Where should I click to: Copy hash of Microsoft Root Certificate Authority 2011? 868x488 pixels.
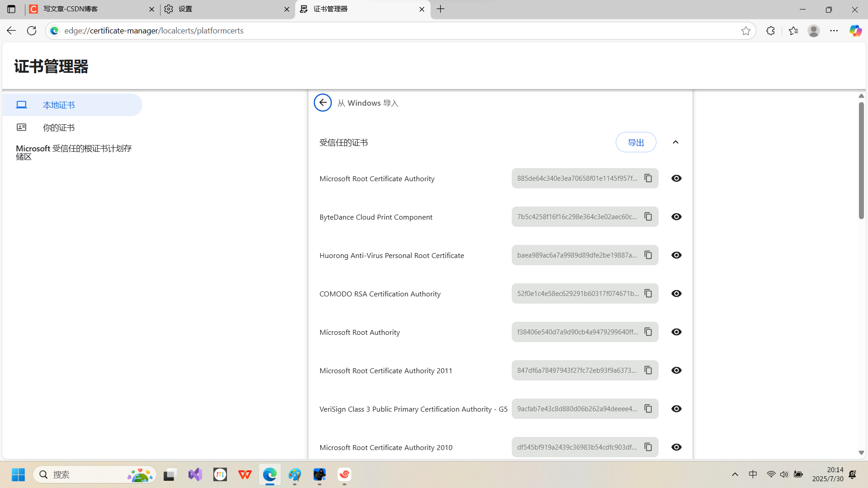[x=648, y=371]
